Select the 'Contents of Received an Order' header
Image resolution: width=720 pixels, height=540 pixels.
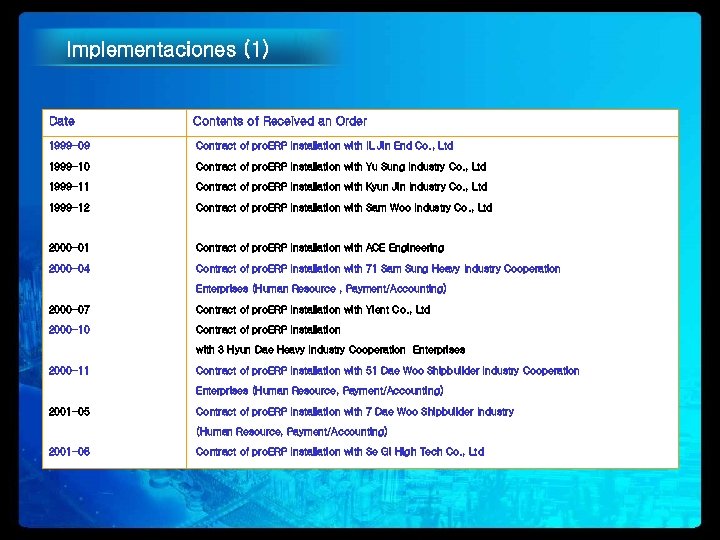click(x=280, y=121)
